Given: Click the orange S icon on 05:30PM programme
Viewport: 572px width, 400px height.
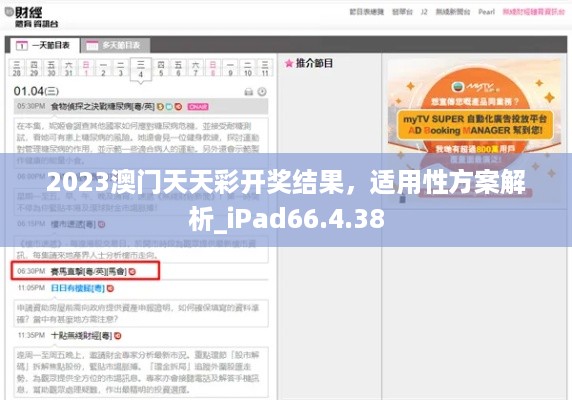Looking at the screenshot, I should (x=160, y=106).
